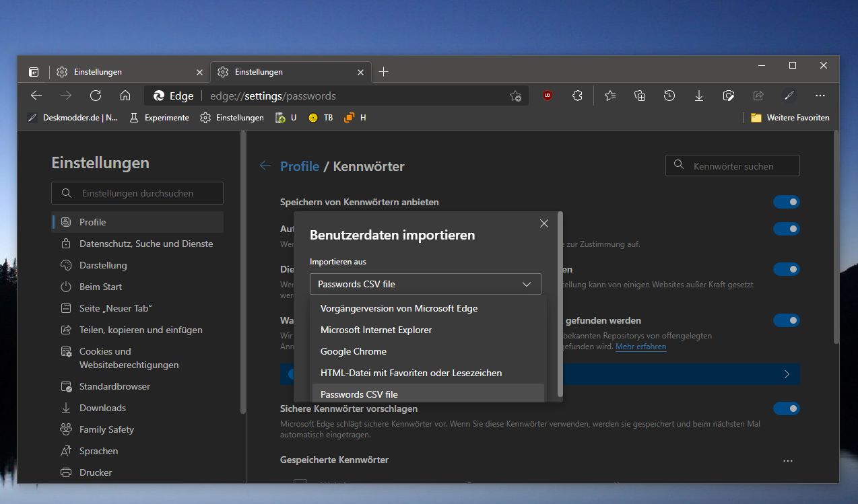Screen dimensions: 858x504
Task: Click the edge://settings/passwords address bar
Action: coord(337,96)
